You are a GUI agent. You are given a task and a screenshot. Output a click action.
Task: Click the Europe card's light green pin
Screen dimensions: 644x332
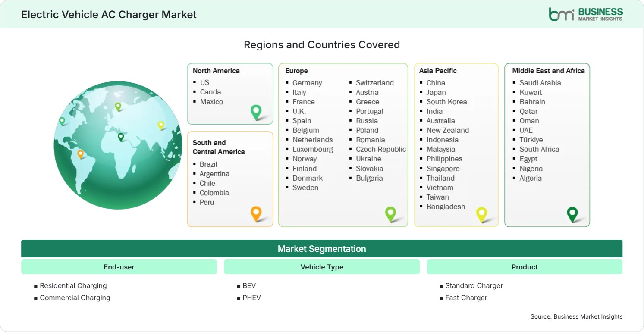tap(390, 214)
